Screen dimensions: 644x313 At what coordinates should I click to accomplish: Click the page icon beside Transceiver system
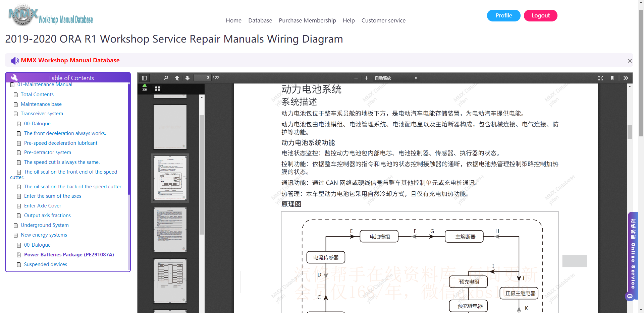pyautogui.click(x=16, y=114)
